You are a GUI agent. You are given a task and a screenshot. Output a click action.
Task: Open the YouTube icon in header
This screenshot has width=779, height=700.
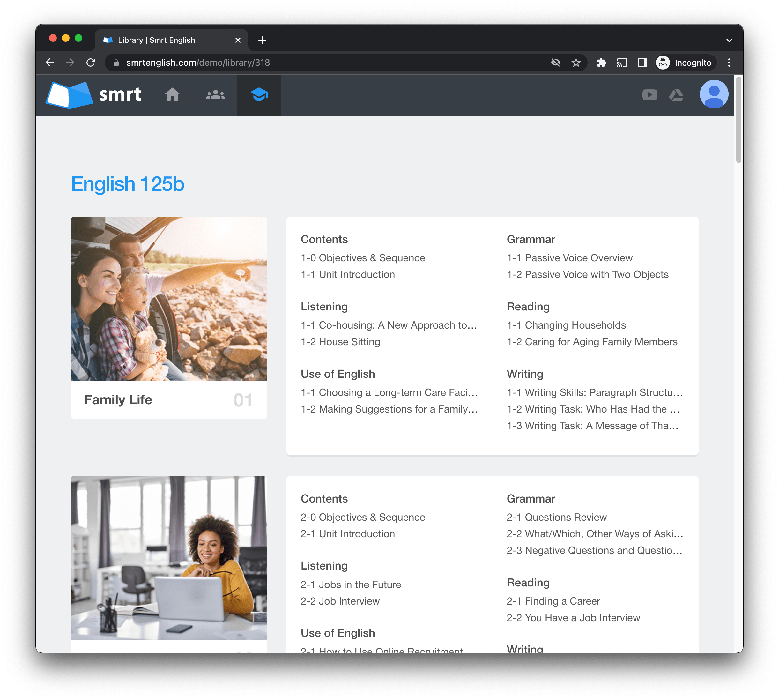649,95
